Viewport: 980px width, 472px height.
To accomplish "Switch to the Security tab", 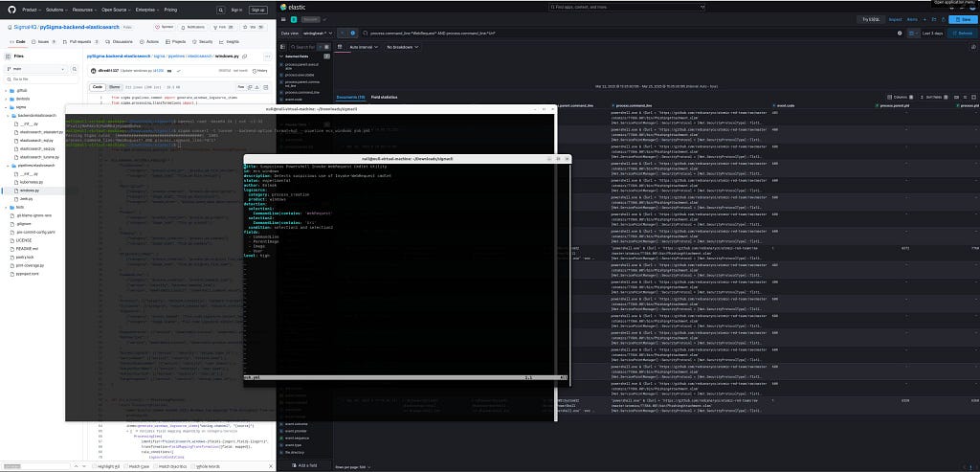I will coord(203,41).
